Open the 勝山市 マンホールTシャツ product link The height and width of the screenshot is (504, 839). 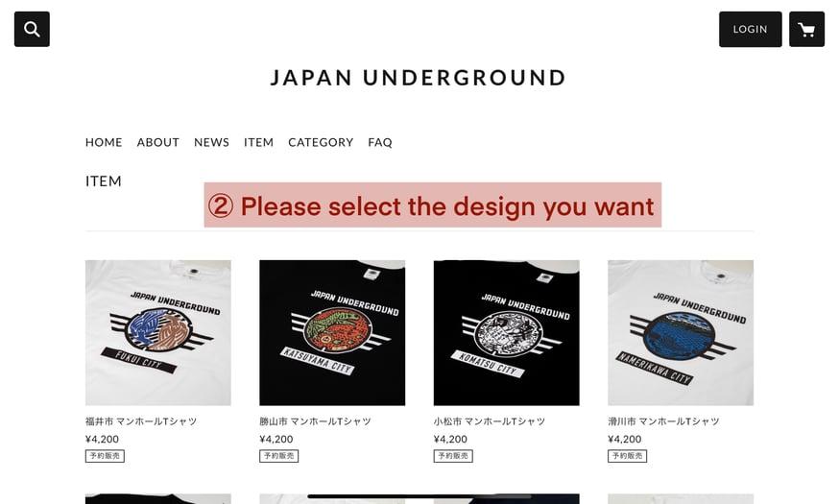pyautogui.click(x=315, y=421)
